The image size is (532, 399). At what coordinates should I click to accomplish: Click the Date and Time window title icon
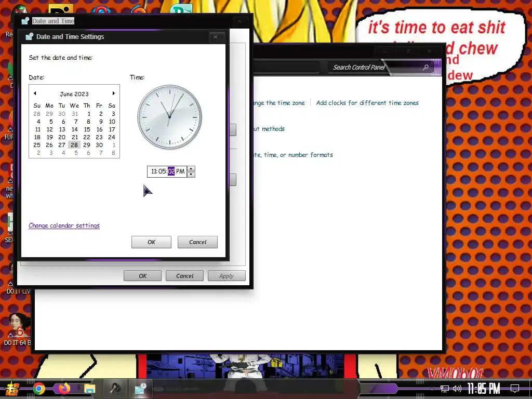click(25, 21)
